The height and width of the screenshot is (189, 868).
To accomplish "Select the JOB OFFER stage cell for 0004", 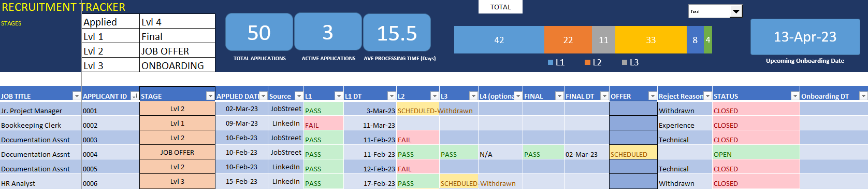I will pos(177,152).
